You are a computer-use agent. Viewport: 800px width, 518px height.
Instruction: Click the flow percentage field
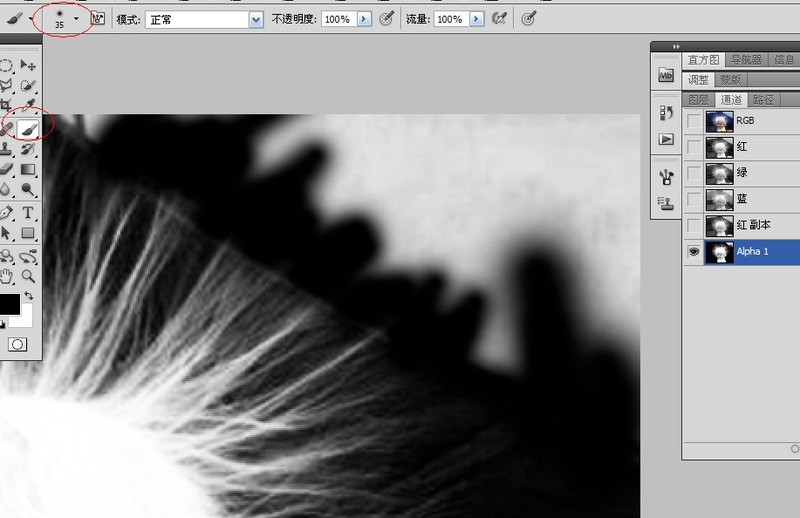[451, 19]
